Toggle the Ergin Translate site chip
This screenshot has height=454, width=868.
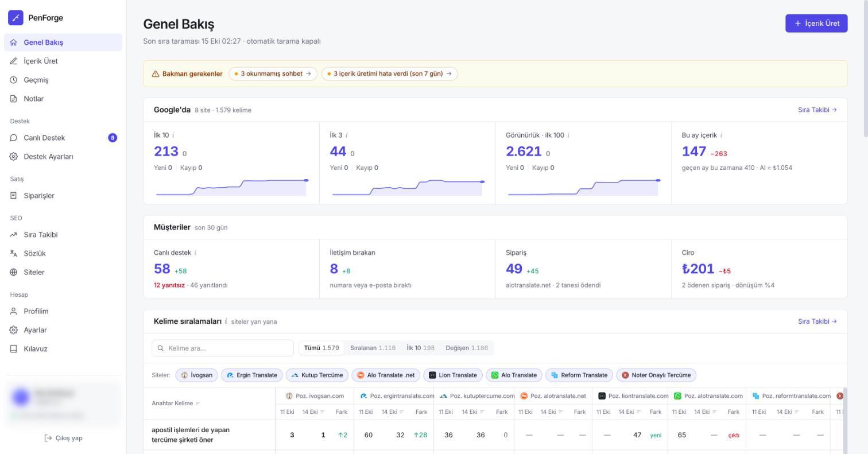pos(251,375)
